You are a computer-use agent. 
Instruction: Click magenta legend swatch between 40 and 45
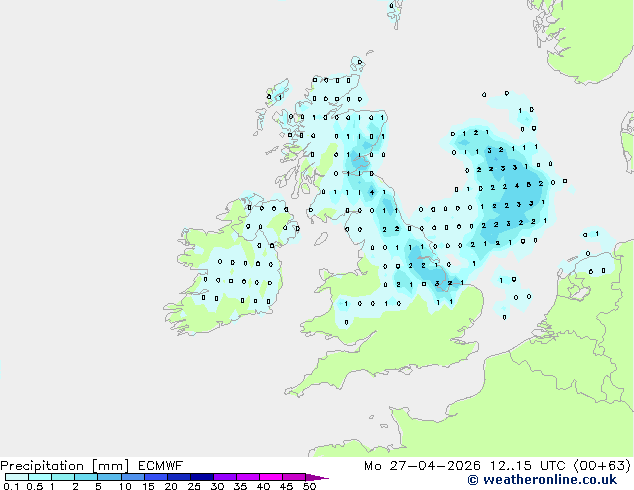271,477
